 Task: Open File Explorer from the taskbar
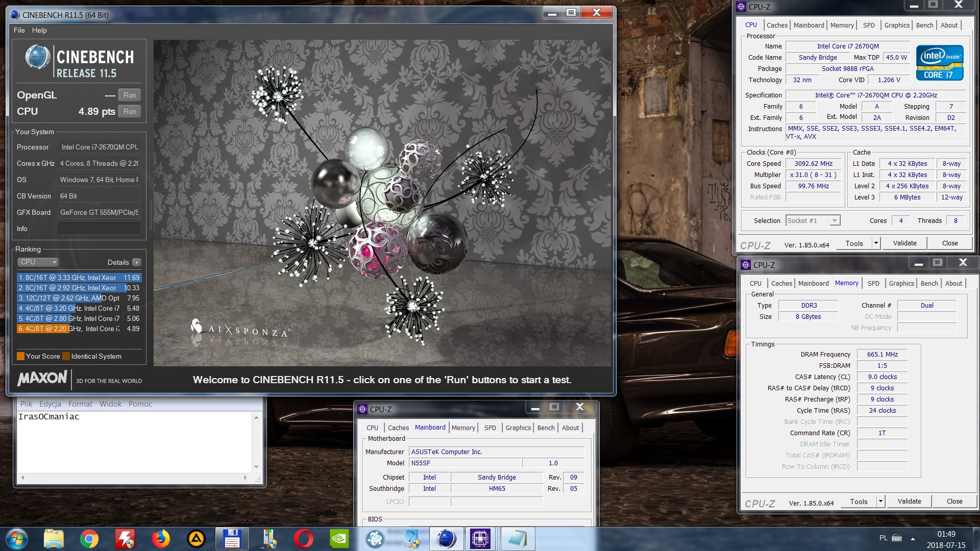pyautogui.click(x=53, y=539)
